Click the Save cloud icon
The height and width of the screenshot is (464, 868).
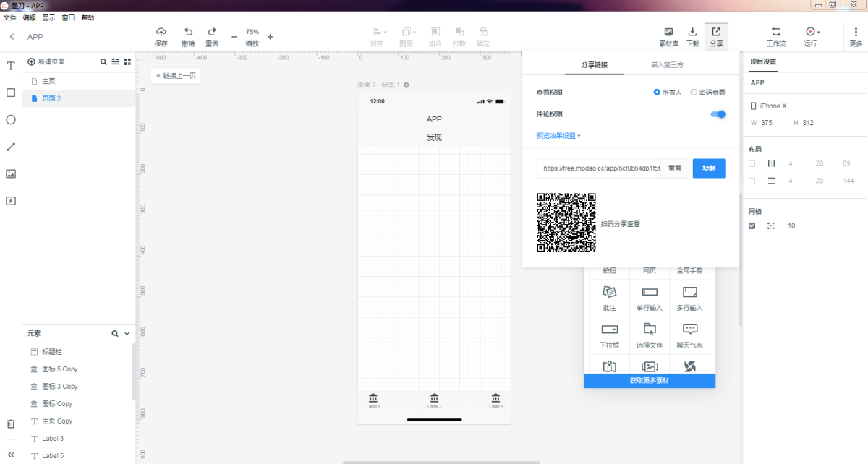[161, 32]
